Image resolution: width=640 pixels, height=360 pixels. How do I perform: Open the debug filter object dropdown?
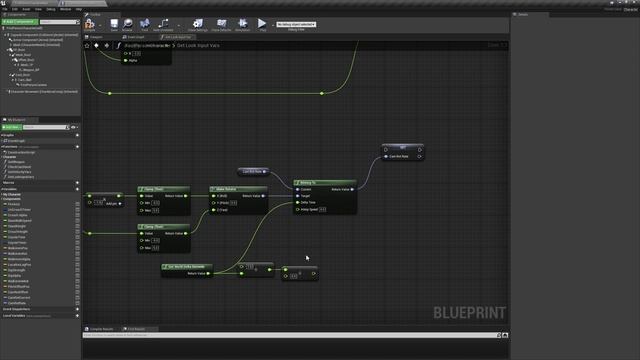tap(296, 24)
